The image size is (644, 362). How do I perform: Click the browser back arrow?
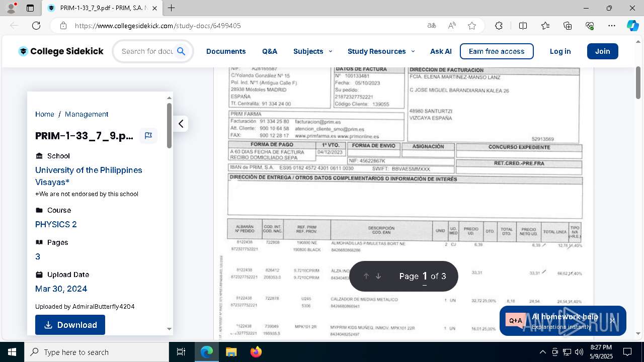click(14, 26)
